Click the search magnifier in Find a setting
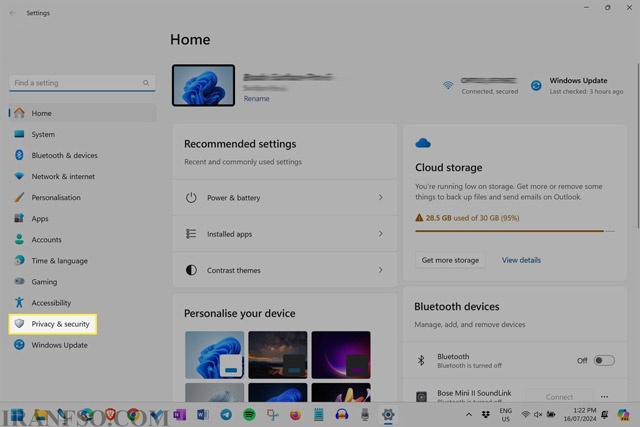The image size is (640, 427). click(146, 83)
